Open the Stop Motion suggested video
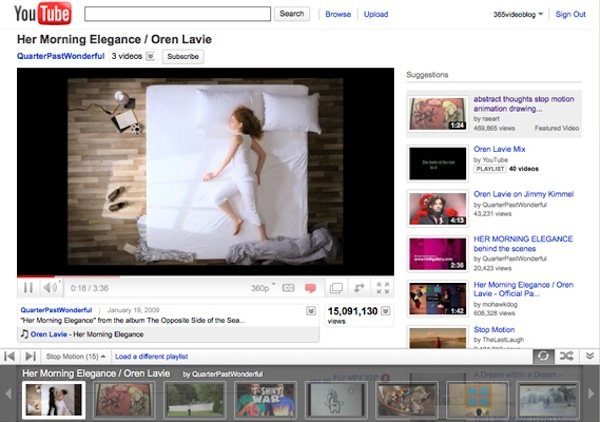Screen dimensions: 600x422 tap(494, 329)
